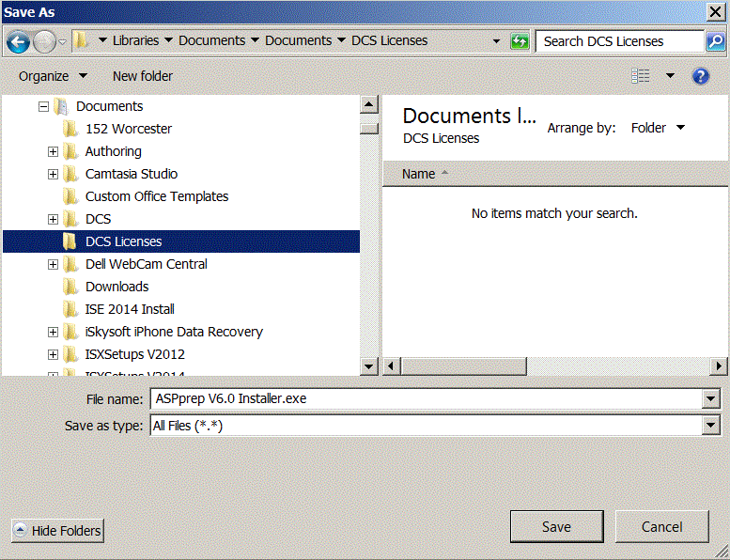Open the Organize menu
Image resolution: width=730 pixels, height=560 pixels.
pyautogui.click(x=53, y=76)
